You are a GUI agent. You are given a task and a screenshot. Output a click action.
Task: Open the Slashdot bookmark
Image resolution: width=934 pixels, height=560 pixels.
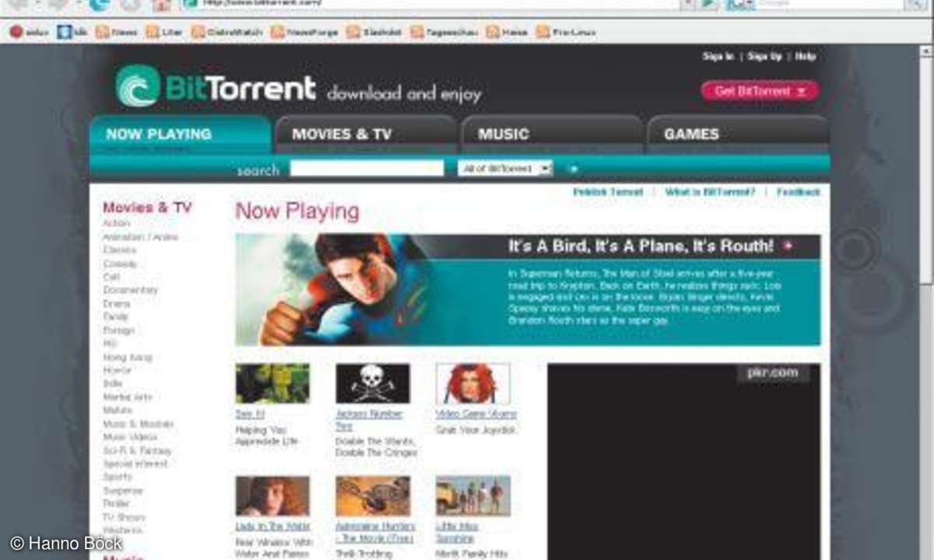374,32
